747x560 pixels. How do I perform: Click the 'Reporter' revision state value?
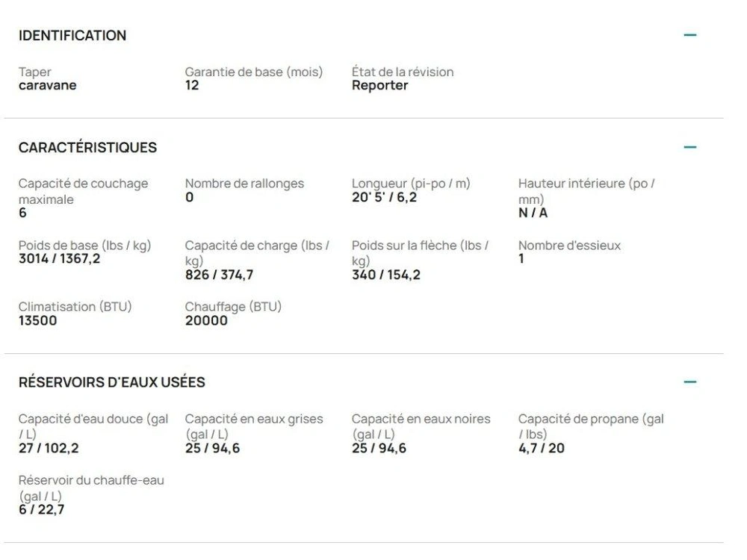(x=379, y=85)
